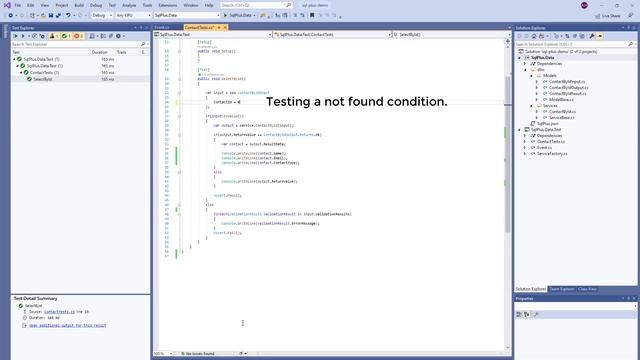
Task: Open additional output for this result link
Action: (67, 326)
